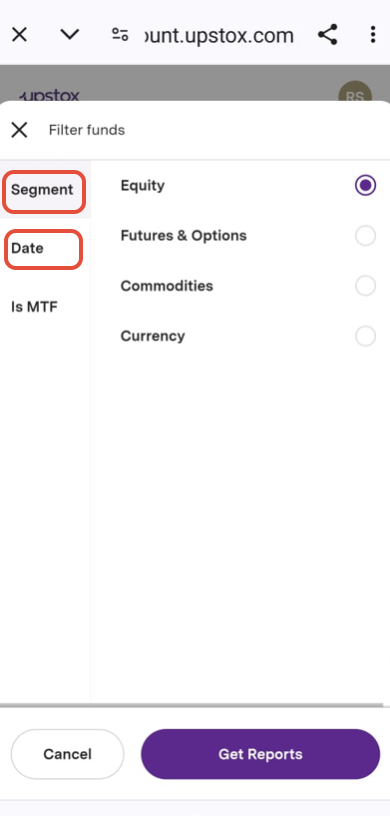The height and width of the screenshot is (816, 390).
Task: Click the upstox.com address text
Action: pyautogui.click(x=219, y=35)
